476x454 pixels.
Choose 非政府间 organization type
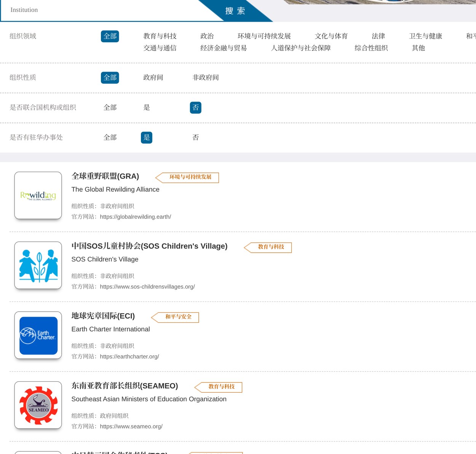point(206,78)
